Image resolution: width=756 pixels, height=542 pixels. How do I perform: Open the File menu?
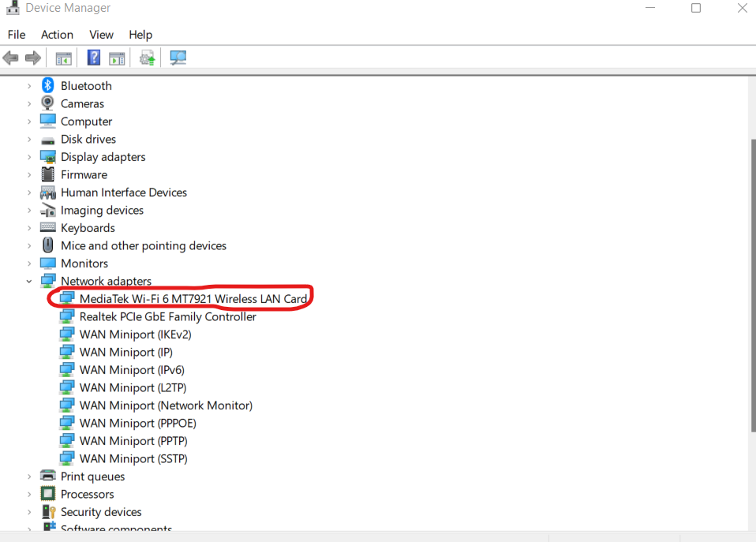pos(17,35)
